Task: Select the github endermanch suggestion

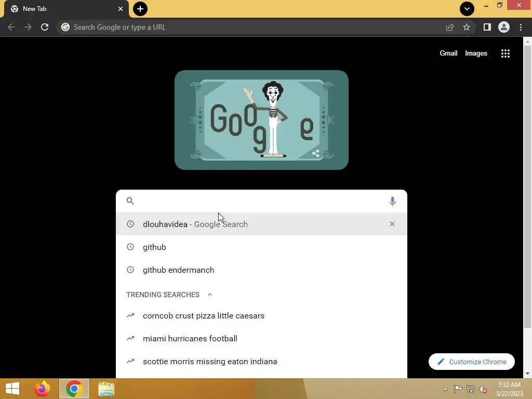Action: pyautogui.click(x=262, y=270)
